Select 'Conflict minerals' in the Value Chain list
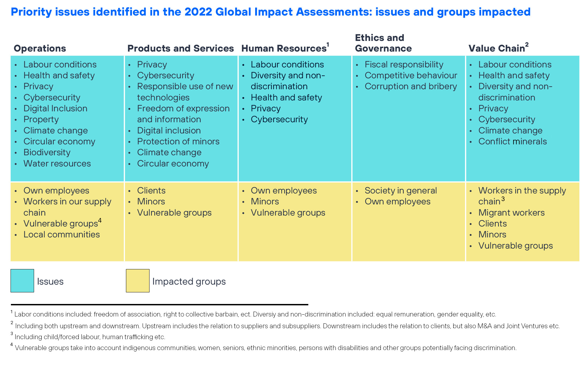This screenshot has height=367, width=588. pyautogui.click(x=512, y=141)
